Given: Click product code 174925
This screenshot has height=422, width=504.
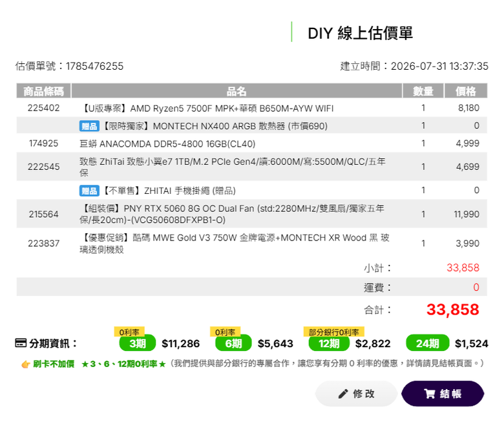Looking at the screenshot, I should [44, 143].
